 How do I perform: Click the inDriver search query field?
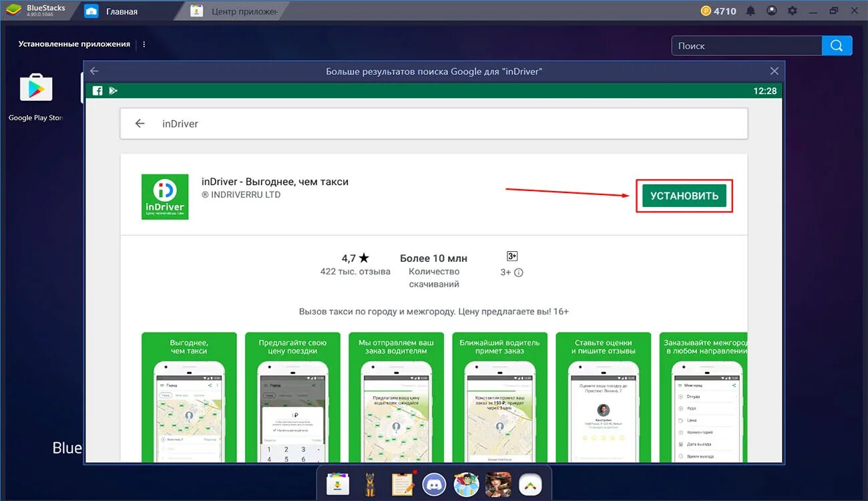(434, 124)
